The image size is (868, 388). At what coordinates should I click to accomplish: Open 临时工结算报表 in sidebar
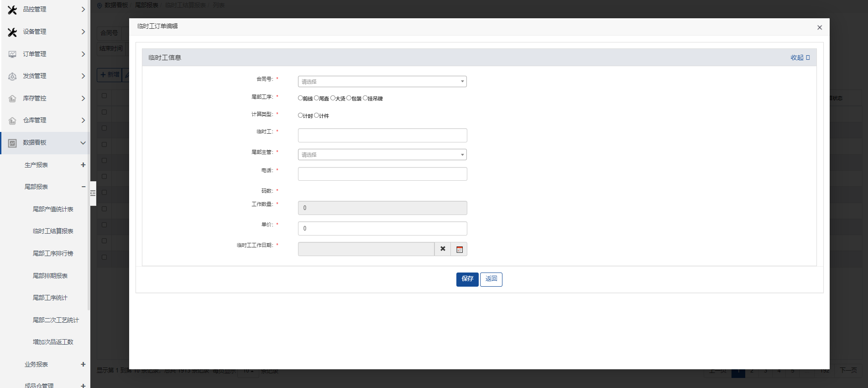pyautogui.click(x=53, y=231)
